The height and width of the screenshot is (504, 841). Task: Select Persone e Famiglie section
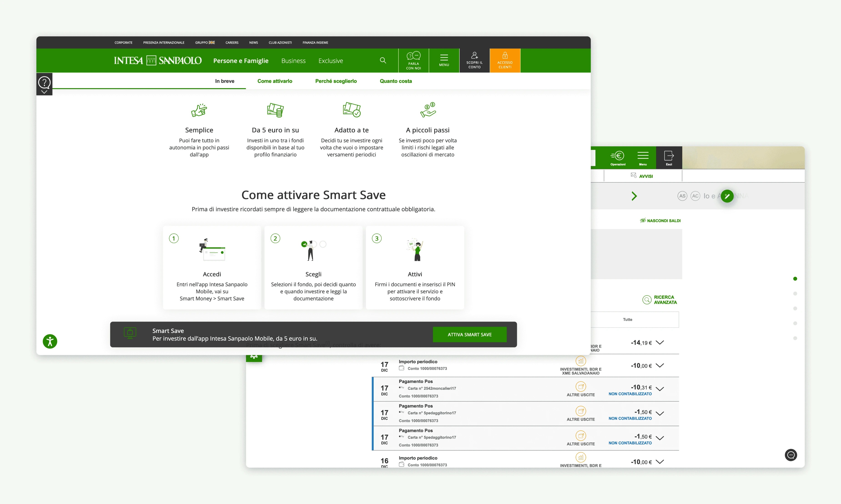241,60
